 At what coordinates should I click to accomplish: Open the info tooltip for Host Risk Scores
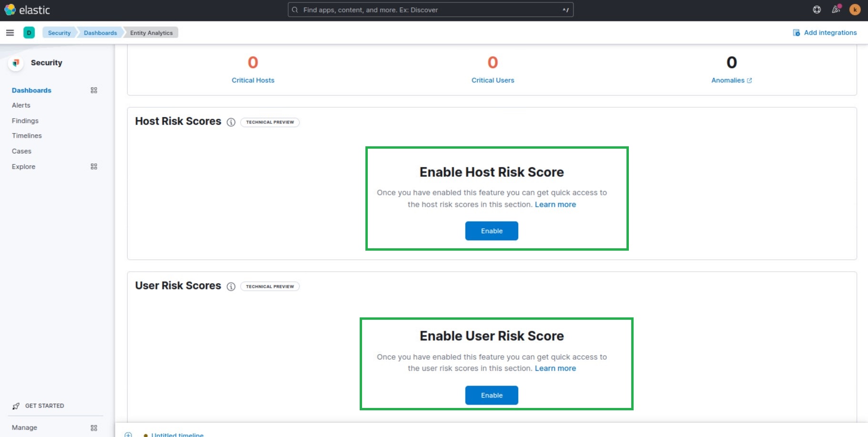tap(231, 122)
